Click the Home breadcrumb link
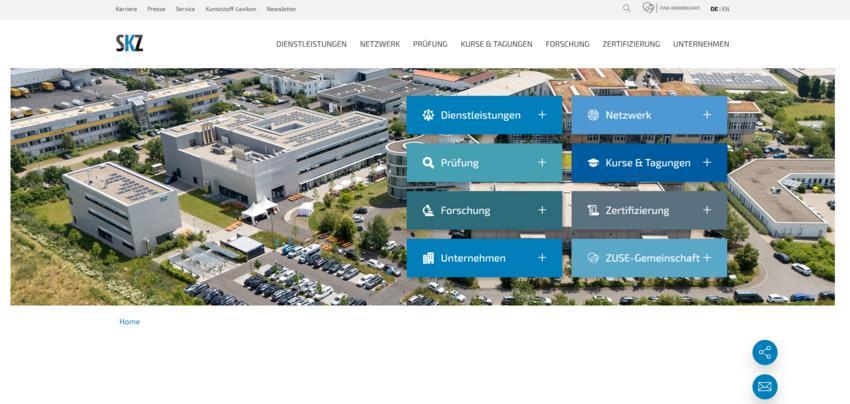 click(x=130, y=322)
